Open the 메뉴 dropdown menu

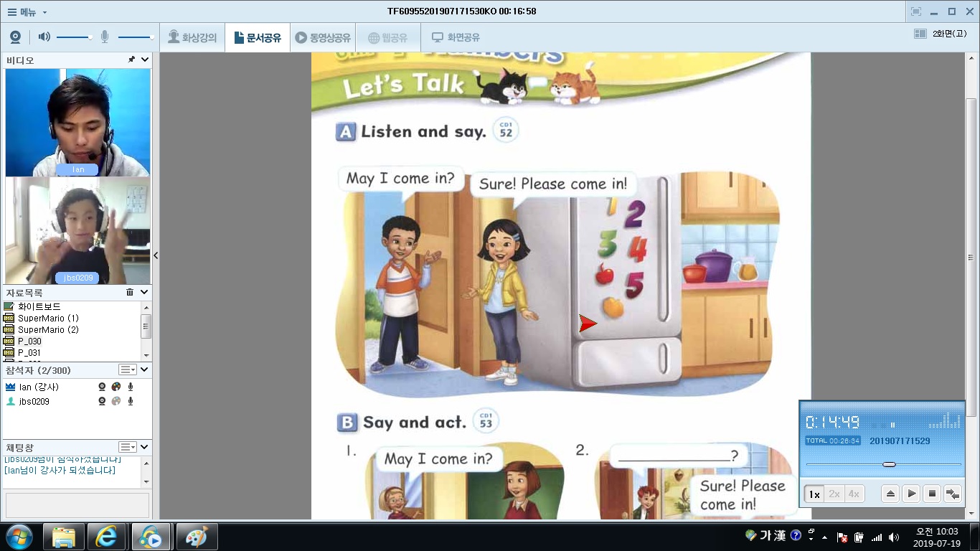27,11
